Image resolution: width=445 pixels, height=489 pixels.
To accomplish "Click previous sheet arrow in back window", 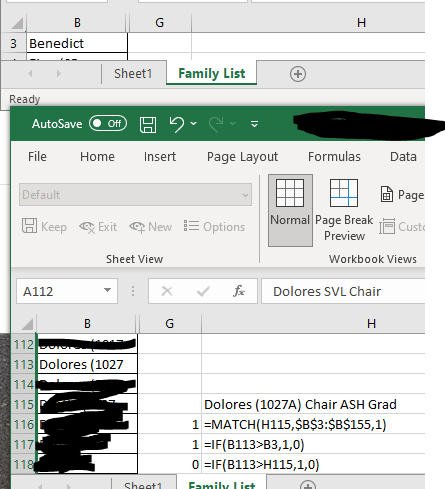I will coord(30,73).
